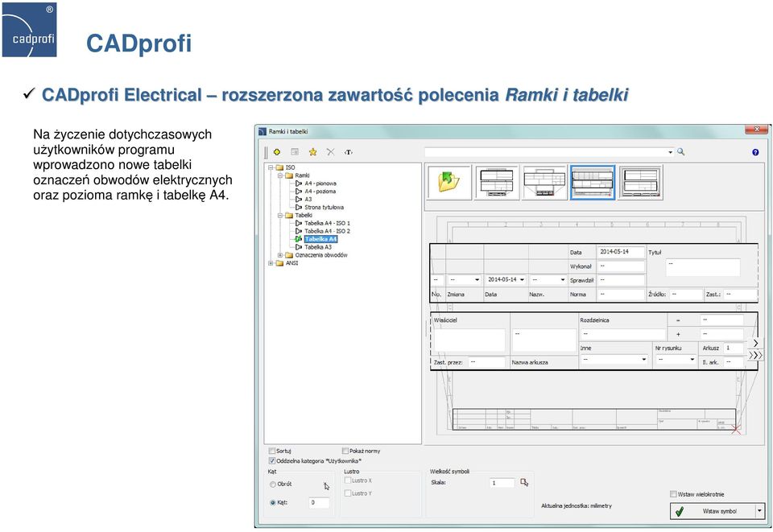Click the Kąt angle value field

coord(319,502)
